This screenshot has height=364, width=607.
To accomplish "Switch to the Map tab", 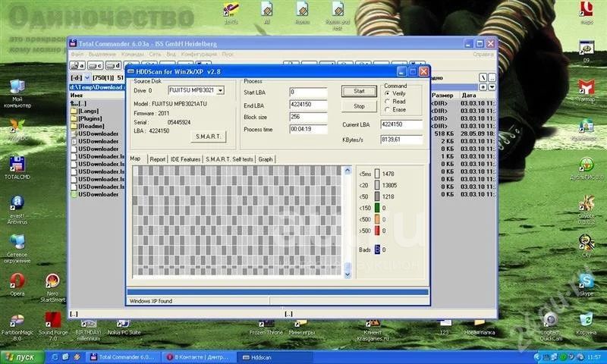I will coord(135,158).
